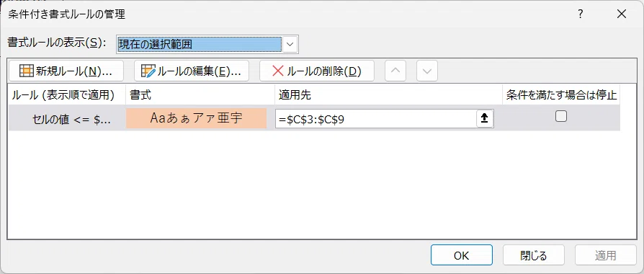
Task: Click the orange format preview Aaあぁアァ亜宇
Action: point(197,118)
